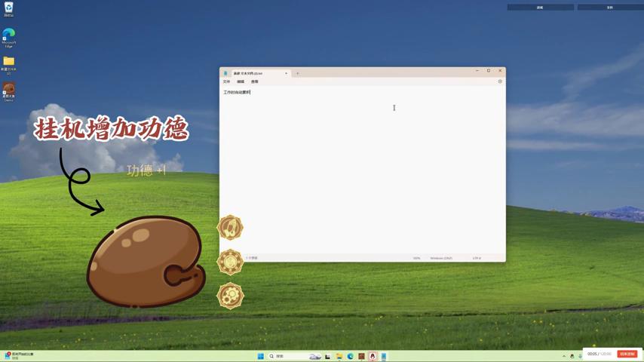Screen dimensions: 644x362
Task: Click the recording timer 00:05 display
Action: click(x=592, y=354)
